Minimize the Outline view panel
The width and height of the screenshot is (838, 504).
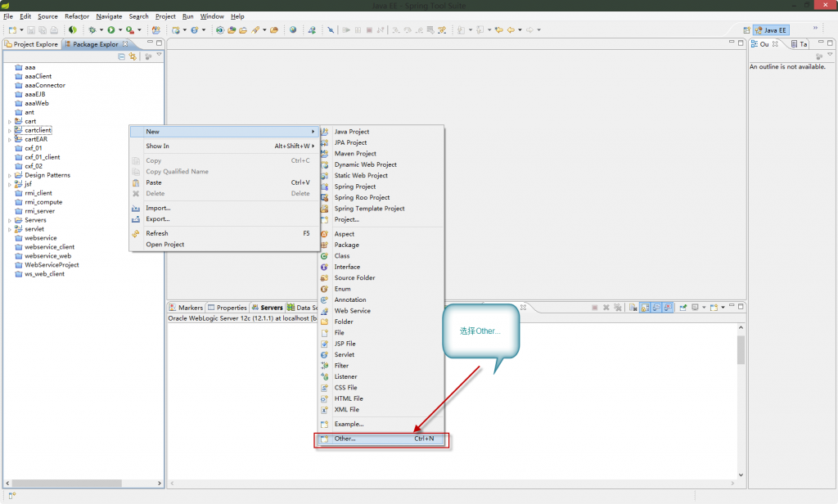coord(820,43)
